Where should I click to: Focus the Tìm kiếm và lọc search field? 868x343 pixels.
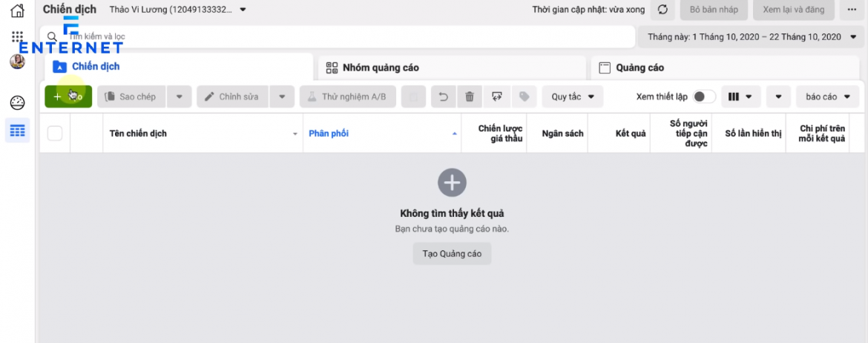(338, 36)
